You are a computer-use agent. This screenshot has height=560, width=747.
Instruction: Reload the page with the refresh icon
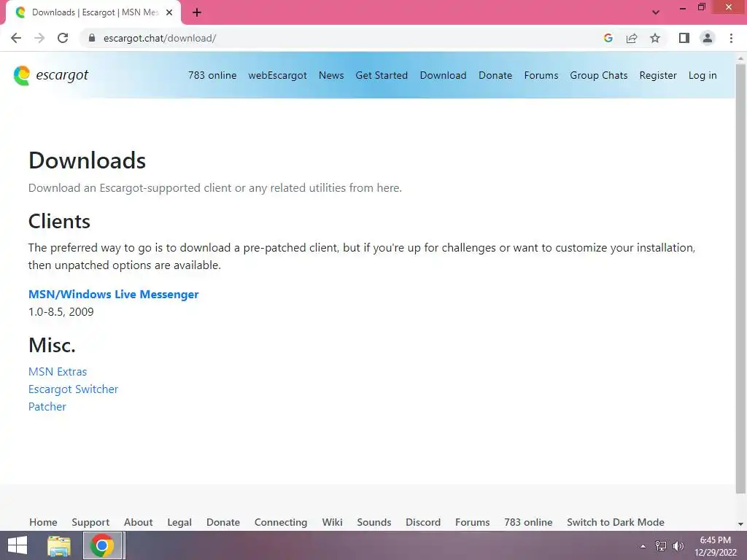point(63,38)
